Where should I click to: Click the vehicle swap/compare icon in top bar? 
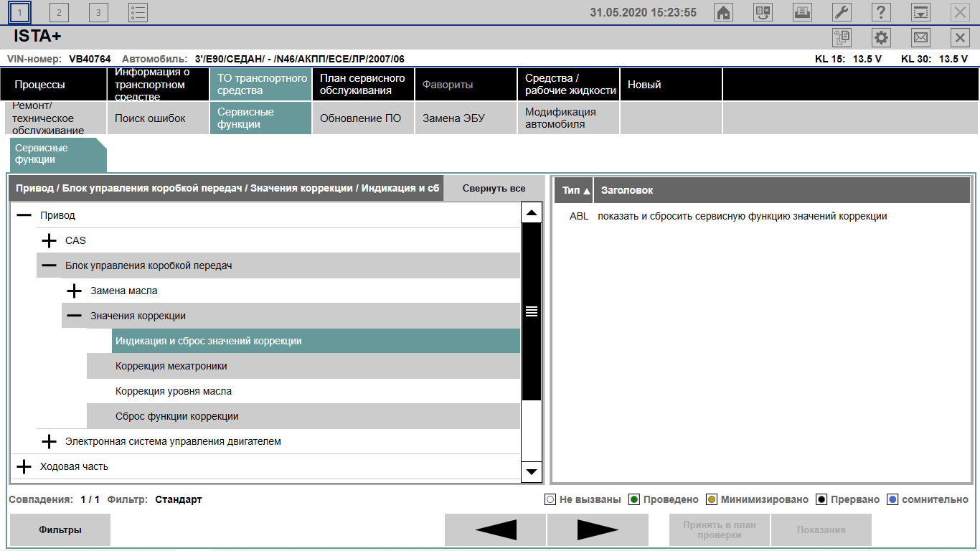coord(763,12)
